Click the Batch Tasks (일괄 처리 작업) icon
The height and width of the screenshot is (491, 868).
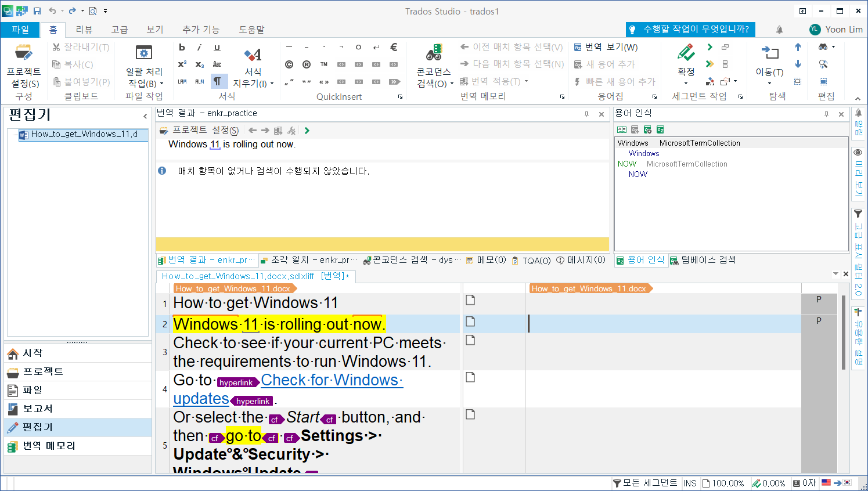point(143,53)
